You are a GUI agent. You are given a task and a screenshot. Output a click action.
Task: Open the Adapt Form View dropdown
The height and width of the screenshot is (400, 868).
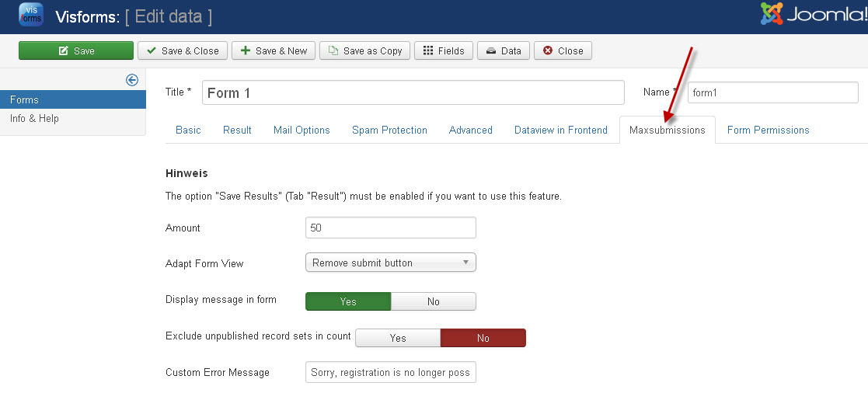pyautogui.click(x=390, y=263)
